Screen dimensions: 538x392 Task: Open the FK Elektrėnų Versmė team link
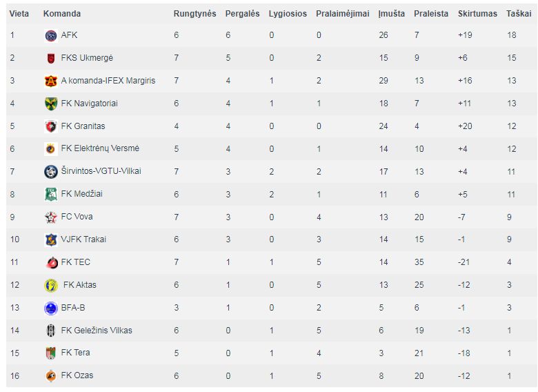click(100, 148)
